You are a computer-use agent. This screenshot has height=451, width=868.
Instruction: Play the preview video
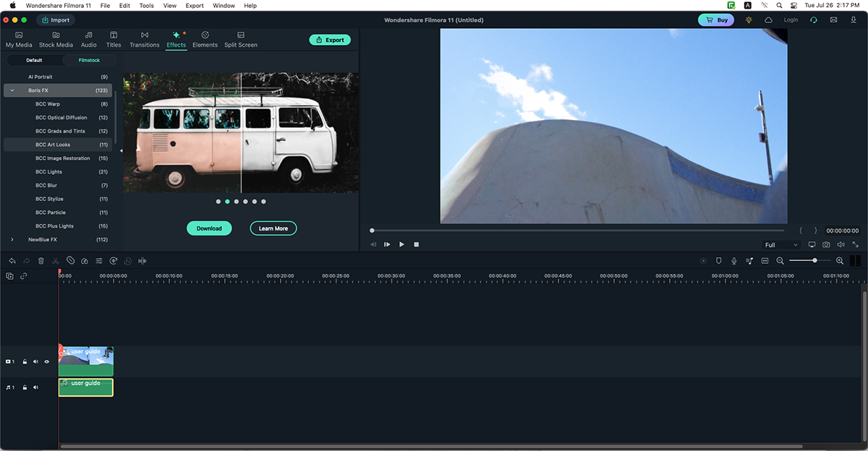pos(402,244)
